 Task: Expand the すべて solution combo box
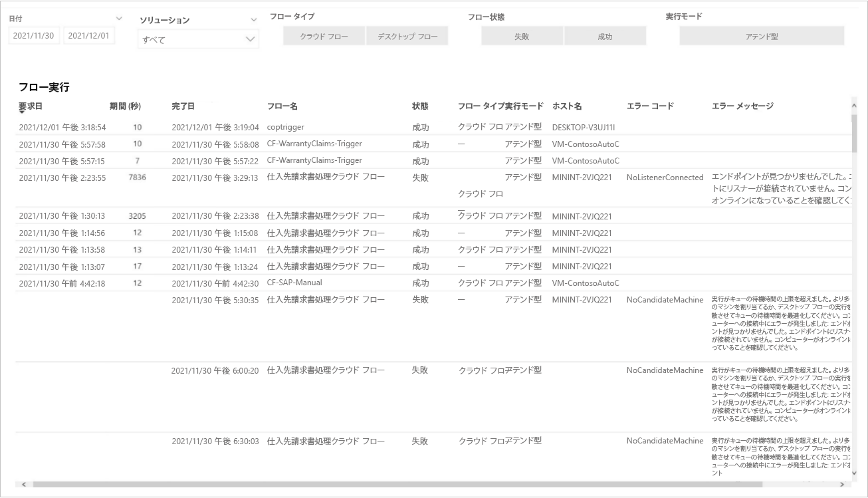[198, 39]
